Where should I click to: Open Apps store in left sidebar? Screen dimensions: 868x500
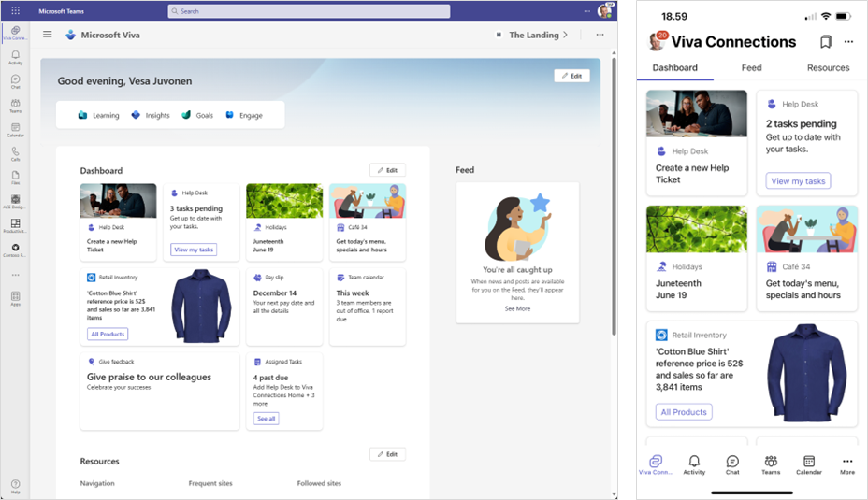click(x=16, y=299)
